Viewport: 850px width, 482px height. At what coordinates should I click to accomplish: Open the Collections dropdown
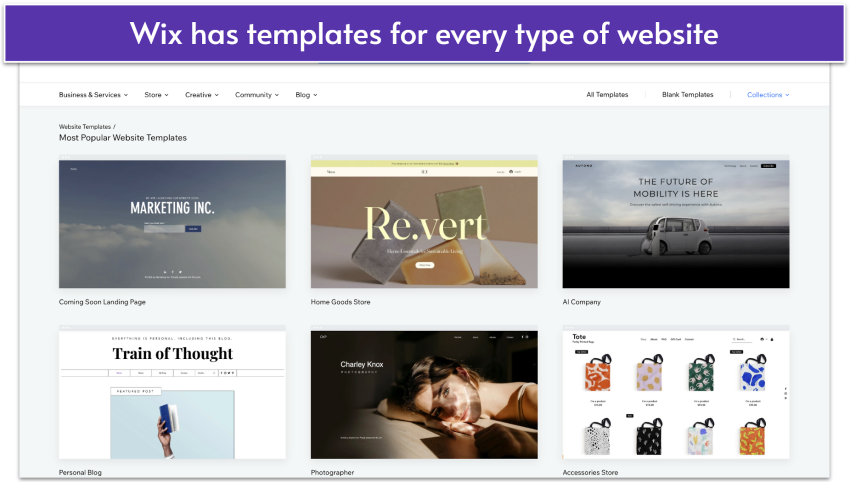[768, 95]
